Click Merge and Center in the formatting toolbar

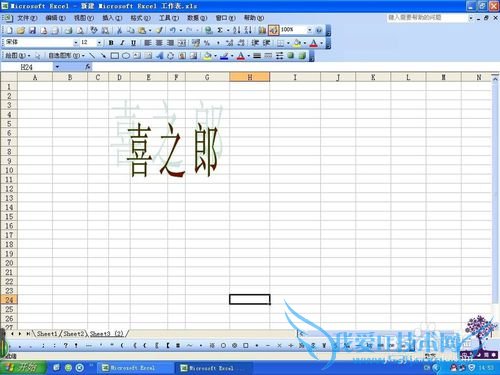(182, 43)
